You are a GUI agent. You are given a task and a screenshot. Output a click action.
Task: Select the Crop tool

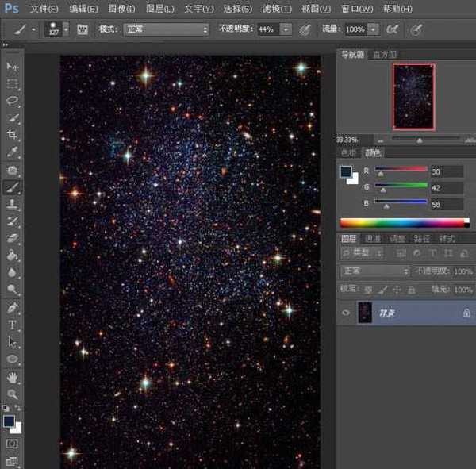click(x=13, y=135)
